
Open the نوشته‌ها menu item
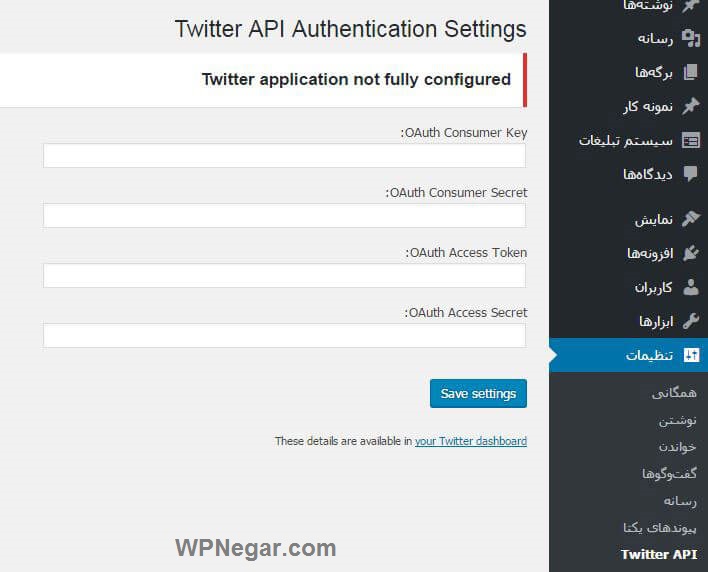pos(648,5)
